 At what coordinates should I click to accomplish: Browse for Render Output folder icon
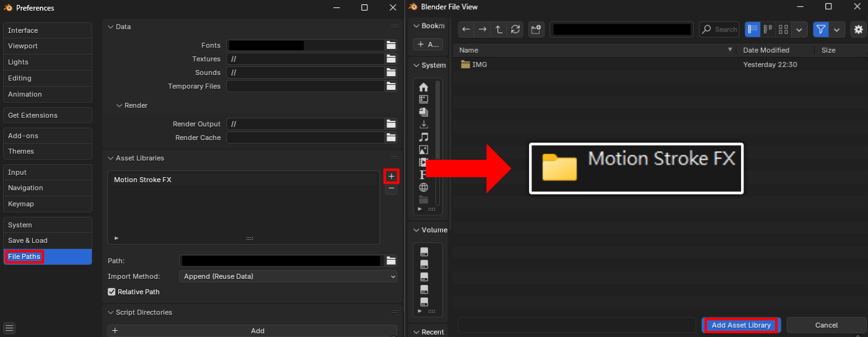[391, 124]
